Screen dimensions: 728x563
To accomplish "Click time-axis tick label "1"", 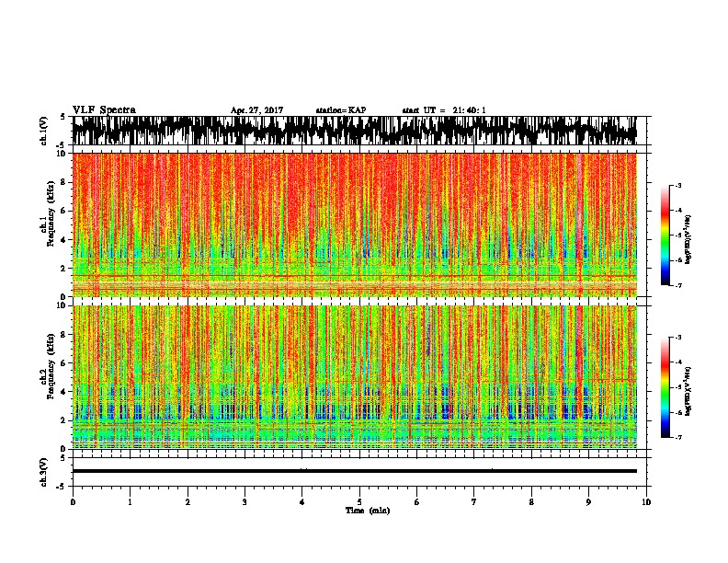I will coord(130,502).
